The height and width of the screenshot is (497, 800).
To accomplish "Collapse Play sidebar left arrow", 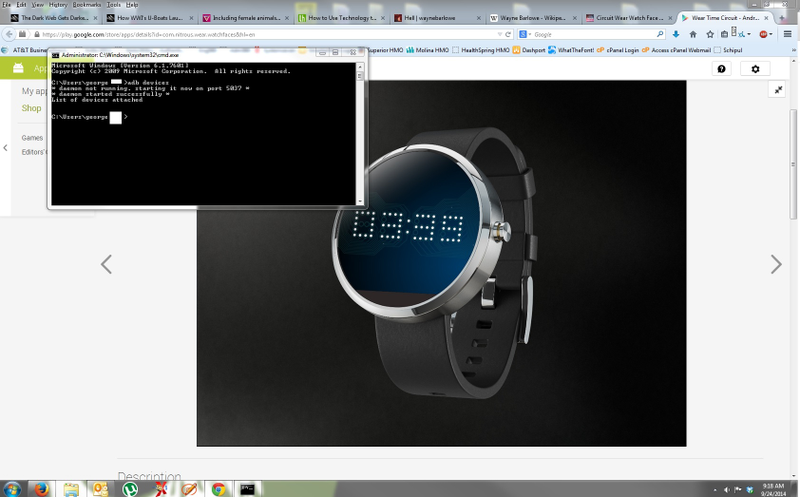I will click(5, 148).
